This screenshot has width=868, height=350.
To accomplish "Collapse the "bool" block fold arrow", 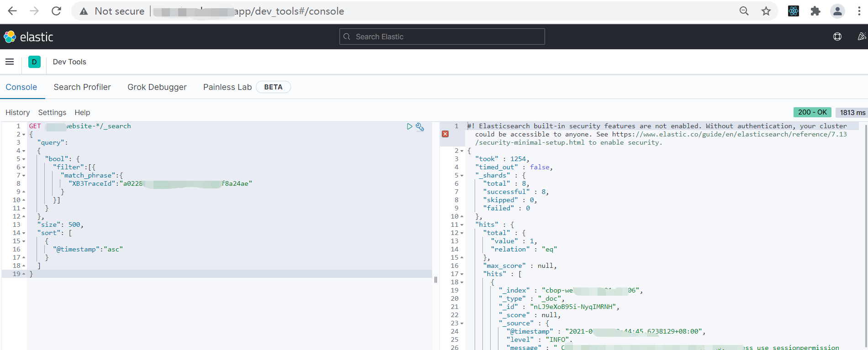I will coord(24,159).
